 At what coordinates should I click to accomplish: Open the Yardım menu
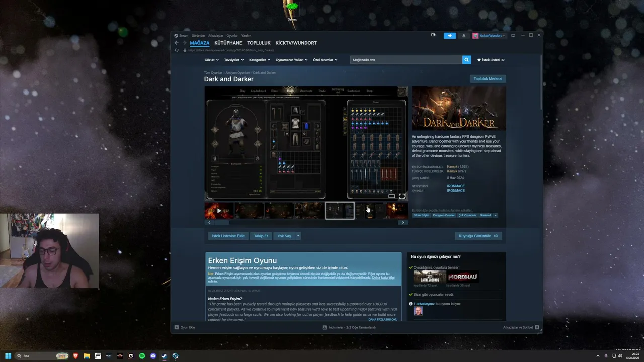[246, 36]
